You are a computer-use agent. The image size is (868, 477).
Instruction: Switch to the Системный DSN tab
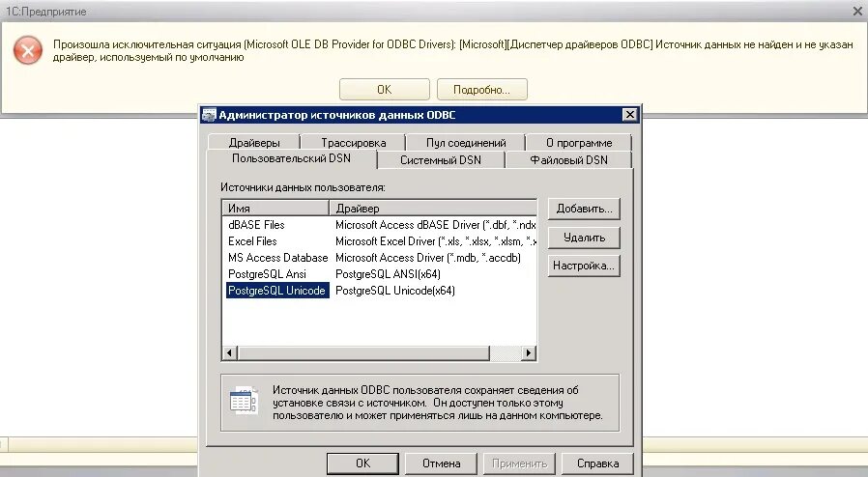click(441, 160)
